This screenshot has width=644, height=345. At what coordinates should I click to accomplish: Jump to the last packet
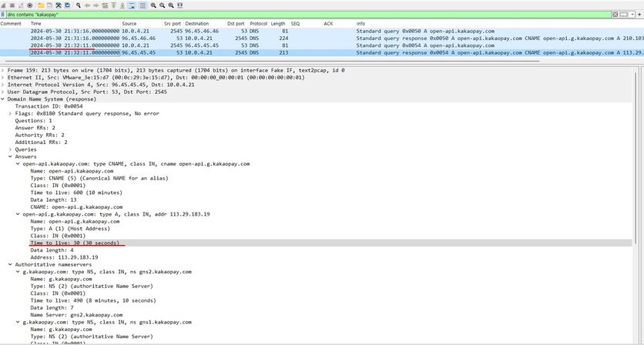click(x=122, y=5)
